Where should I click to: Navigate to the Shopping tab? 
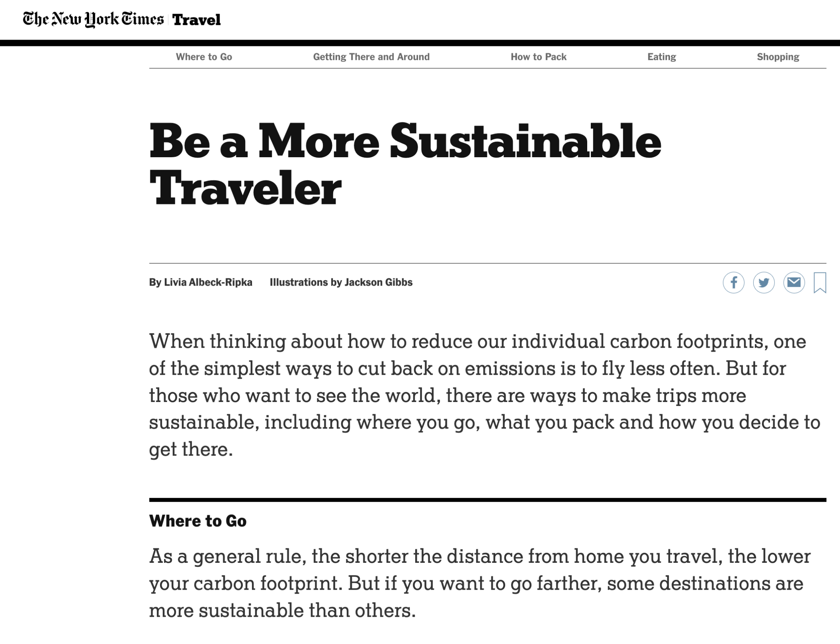(777, 57)
